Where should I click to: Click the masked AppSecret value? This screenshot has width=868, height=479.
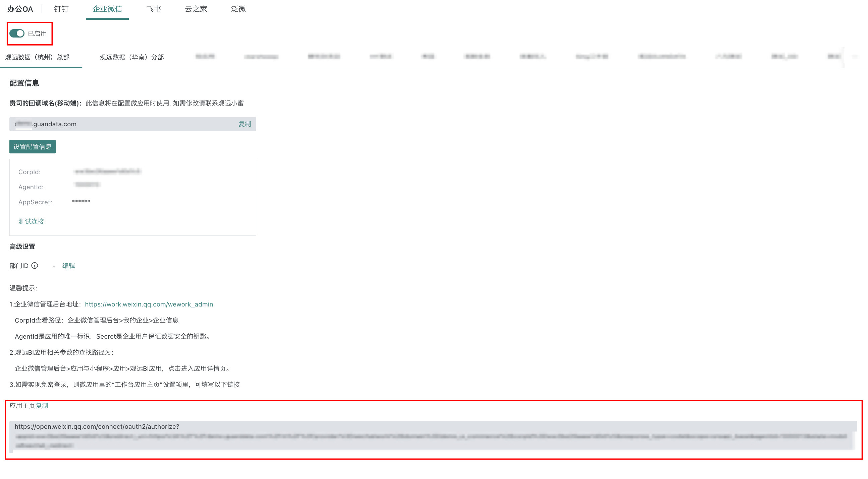pyautogui.click(x=81, y=202)
